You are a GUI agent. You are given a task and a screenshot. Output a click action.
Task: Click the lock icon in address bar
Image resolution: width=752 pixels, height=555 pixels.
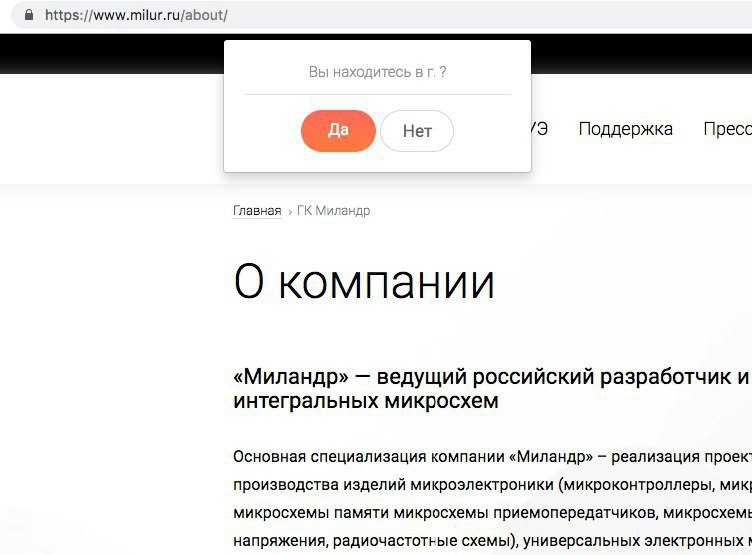(29, 15)
